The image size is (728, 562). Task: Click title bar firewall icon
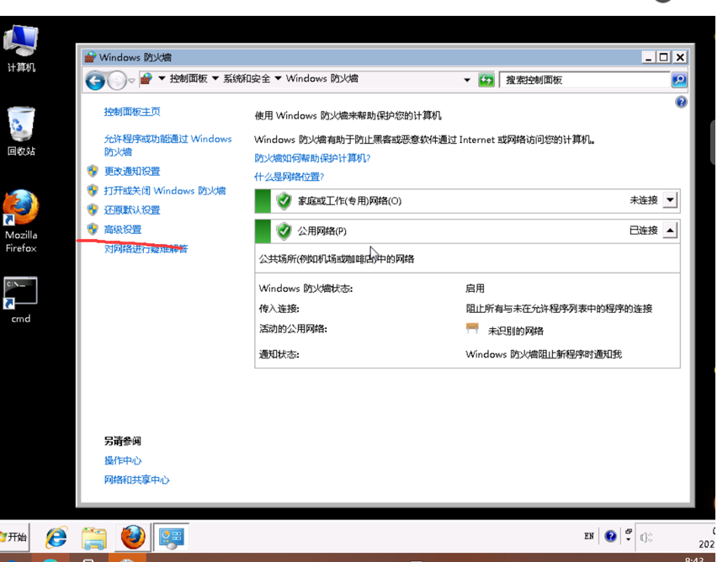coord(90,57)
